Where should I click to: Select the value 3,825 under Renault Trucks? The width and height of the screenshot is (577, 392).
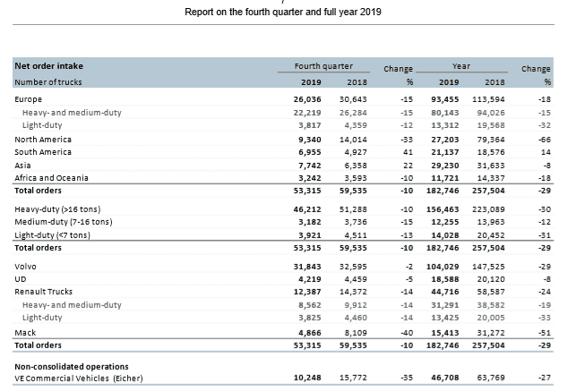310,318
